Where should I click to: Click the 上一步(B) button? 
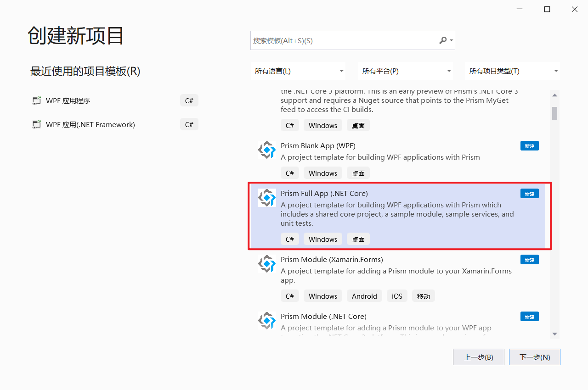(479, 357)
